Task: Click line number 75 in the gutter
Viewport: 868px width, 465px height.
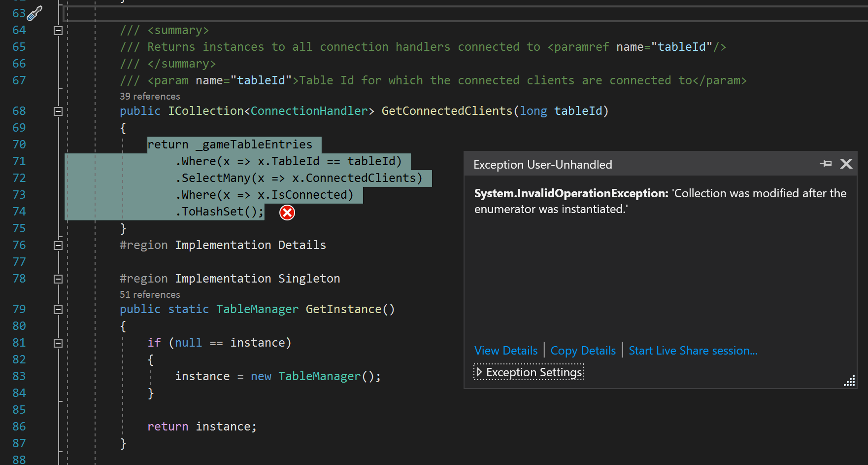Action: tap(19, 228)
